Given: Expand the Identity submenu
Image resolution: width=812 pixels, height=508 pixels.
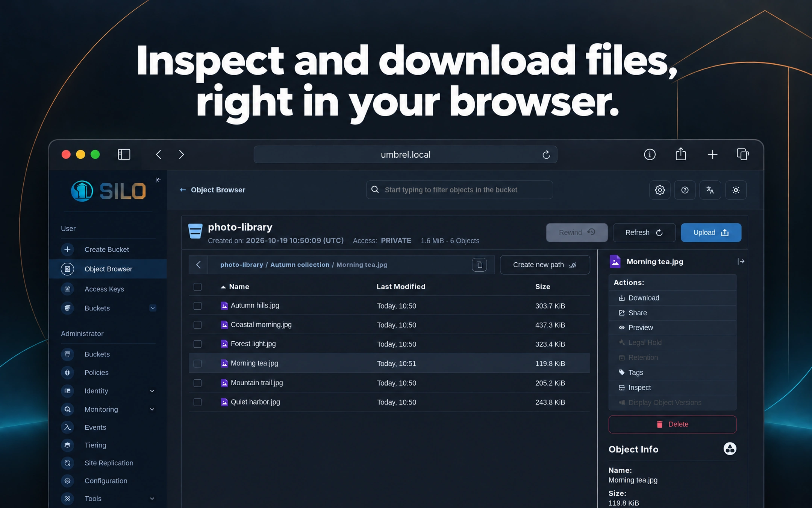Looking at the screenshot, I should pos(152,391).
